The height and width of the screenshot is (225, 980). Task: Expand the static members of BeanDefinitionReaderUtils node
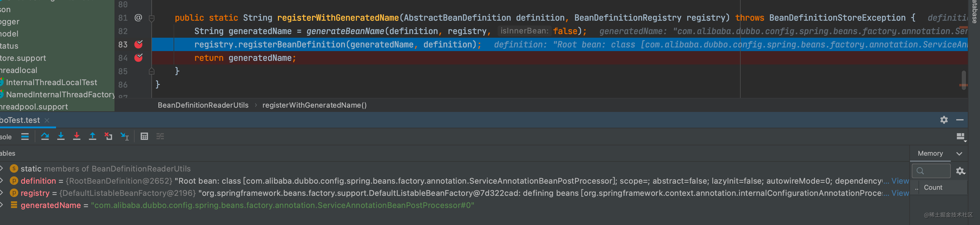point(2,168)
